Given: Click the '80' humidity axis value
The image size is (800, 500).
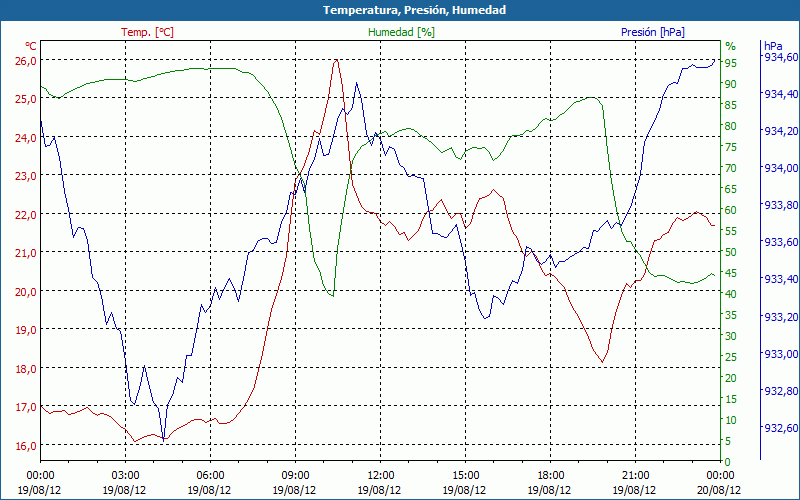Looking at the screenshot, I should point(730,126).
